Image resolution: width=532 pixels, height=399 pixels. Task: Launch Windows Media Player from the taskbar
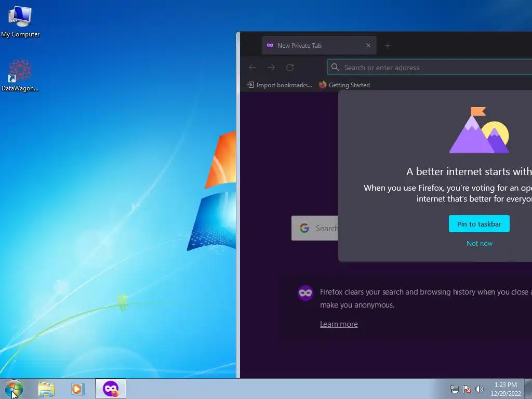(77, 389)
